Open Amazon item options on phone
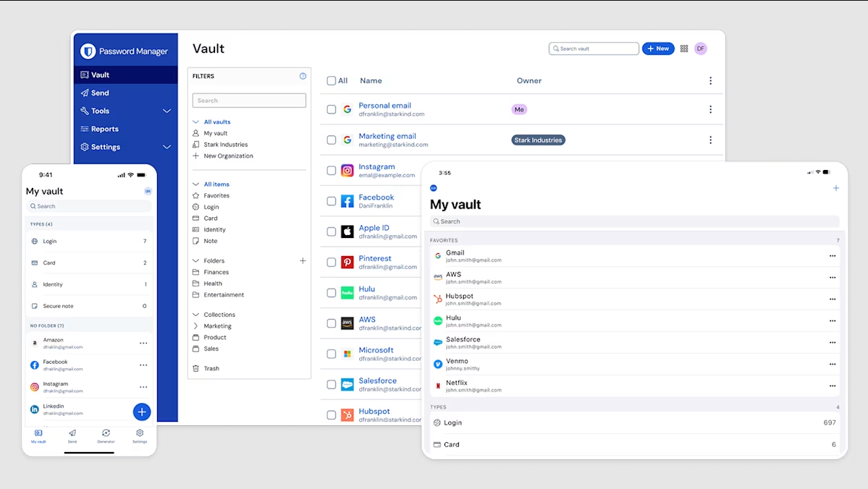The width and height of the screenshot is (868, 489). pos(143,344)
